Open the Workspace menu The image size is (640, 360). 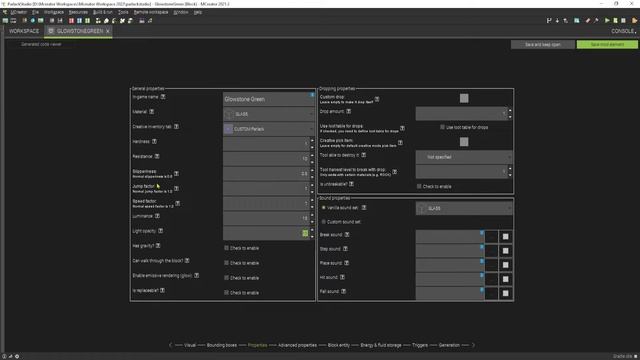[x=53, y=12]
